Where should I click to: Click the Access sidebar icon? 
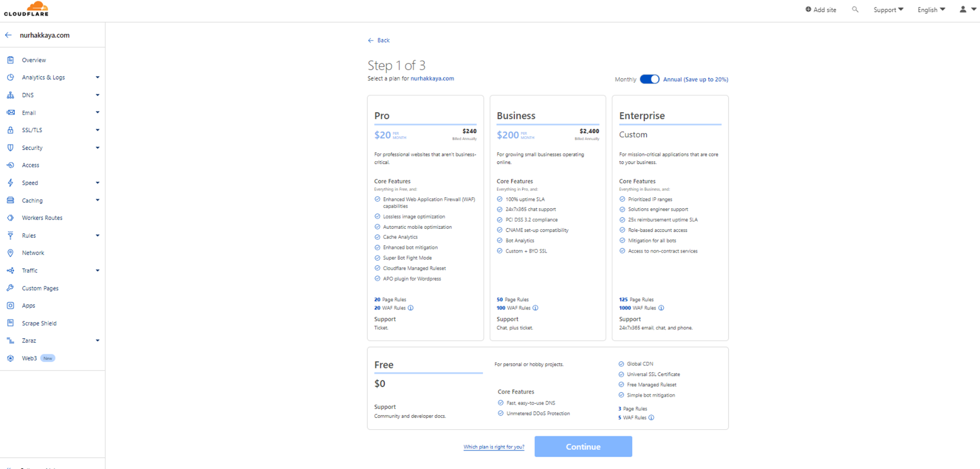10,165
